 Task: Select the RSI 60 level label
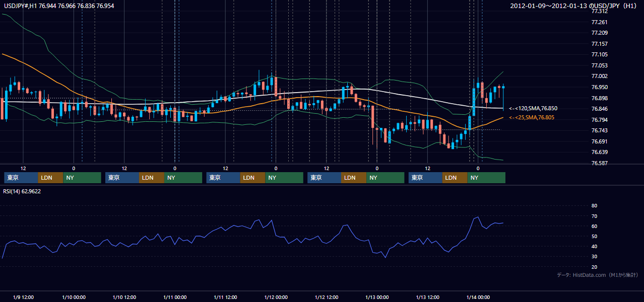[594, 226]
